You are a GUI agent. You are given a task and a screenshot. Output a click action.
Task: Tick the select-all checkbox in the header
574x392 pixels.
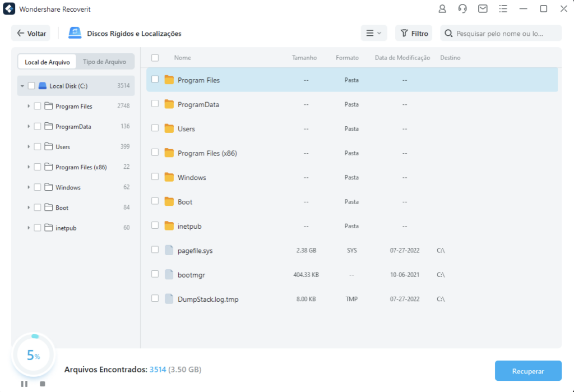coord(155,58)
